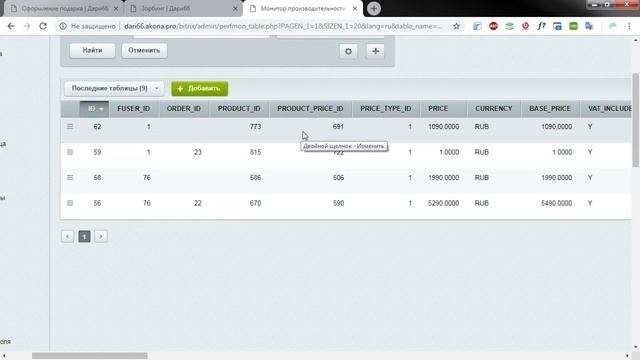Click PRODUCT_ID value 773

tap(256, 127)
